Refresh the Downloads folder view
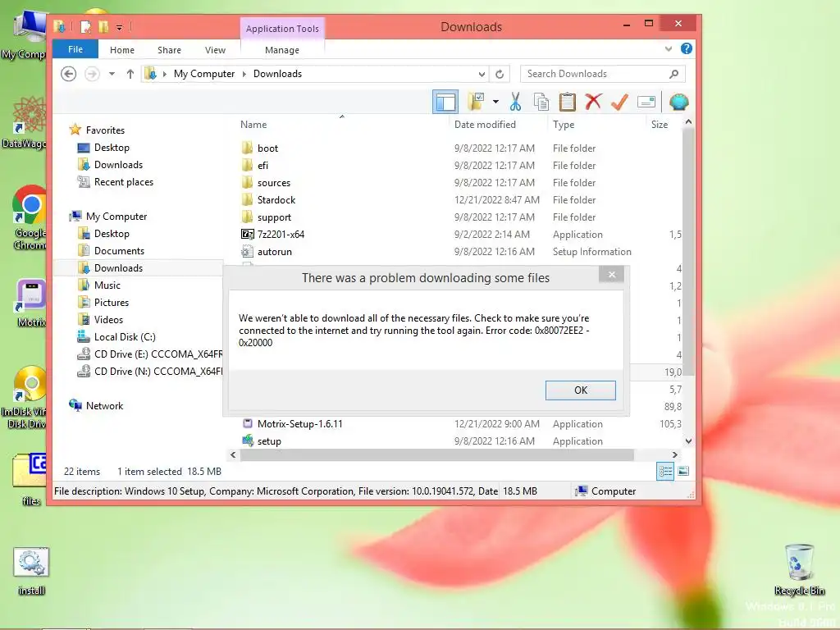Screen dimensions: 840x630 [x=500, y=74]
